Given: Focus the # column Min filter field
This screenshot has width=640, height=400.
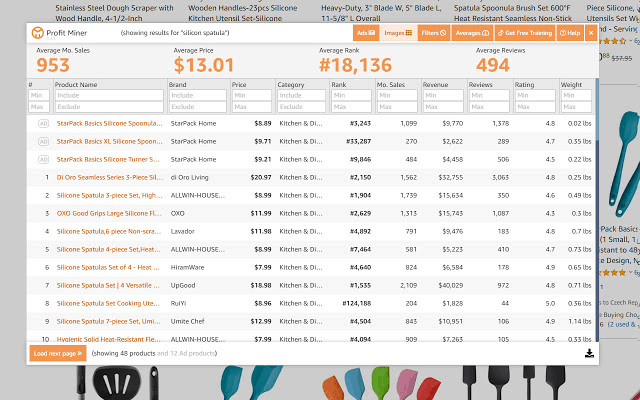Looking at the screenshot, I should pos(39,95).
